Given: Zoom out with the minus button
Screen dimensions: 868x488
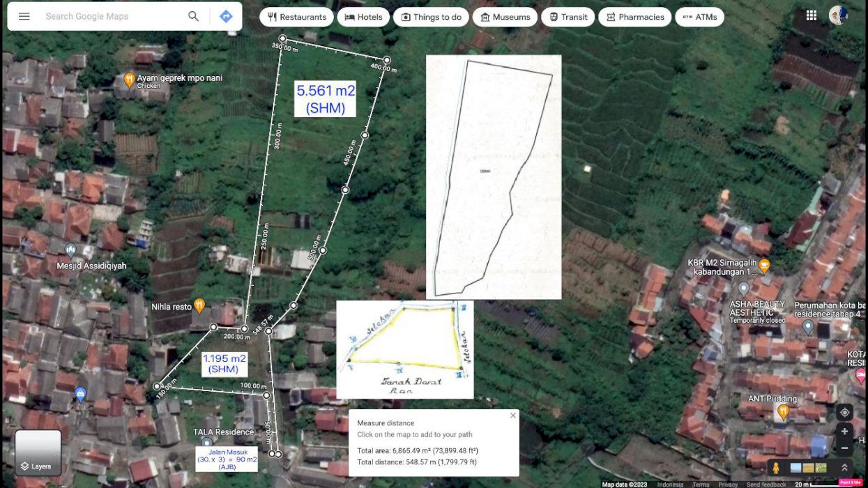Looking at the screenshot, I should [844, 448].
